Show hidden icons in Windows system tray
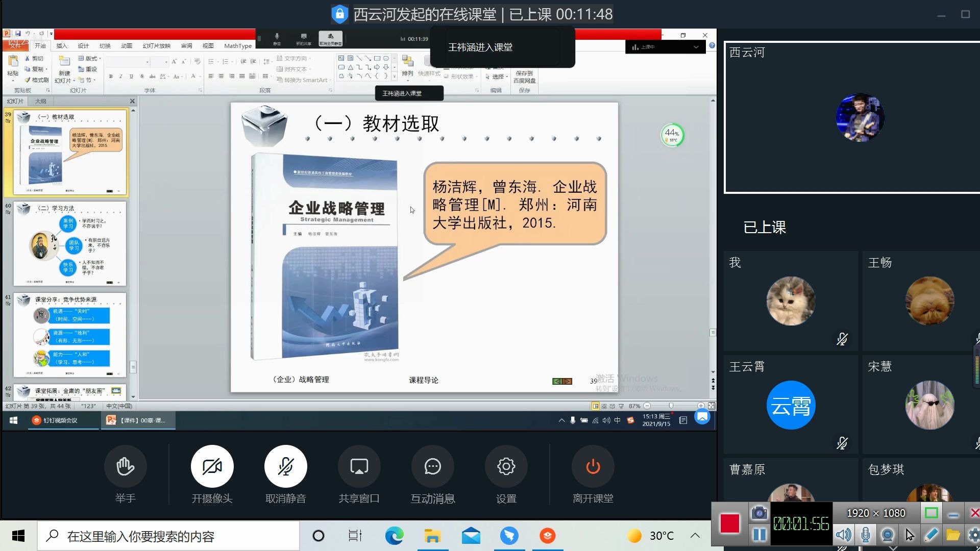Image resolution: width=980 pixels, height=551 pixels. [x=695, y=536]
